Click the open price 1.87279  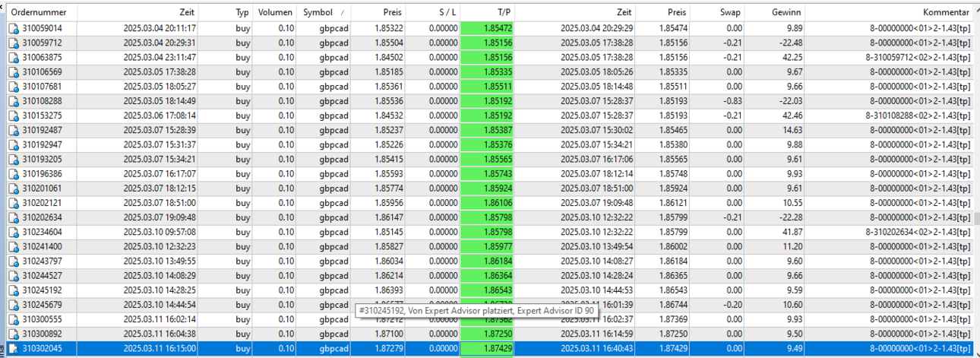(x=388, y=349)
